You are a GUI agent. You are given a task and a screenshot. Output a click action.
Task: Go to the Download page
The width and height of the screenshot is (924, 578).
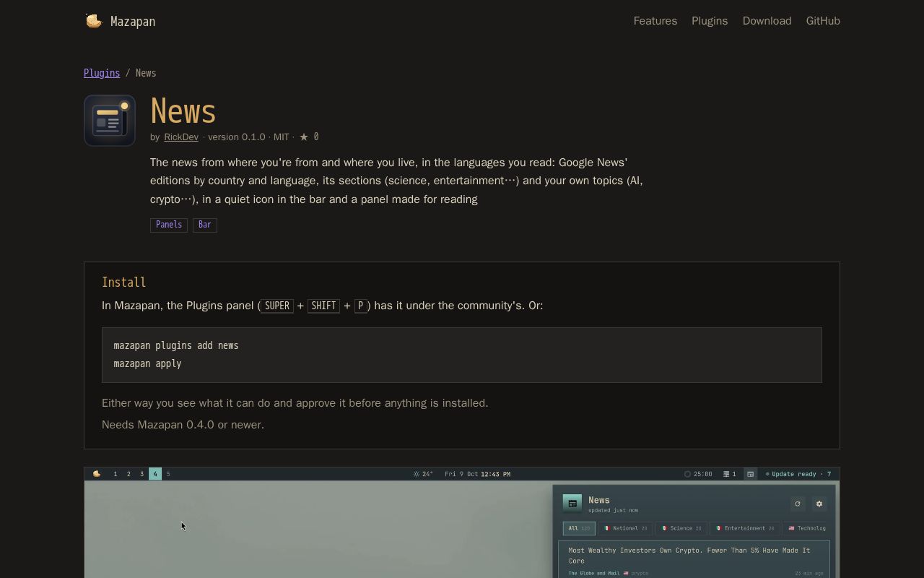pyautogui.click(x=767, y=21)
